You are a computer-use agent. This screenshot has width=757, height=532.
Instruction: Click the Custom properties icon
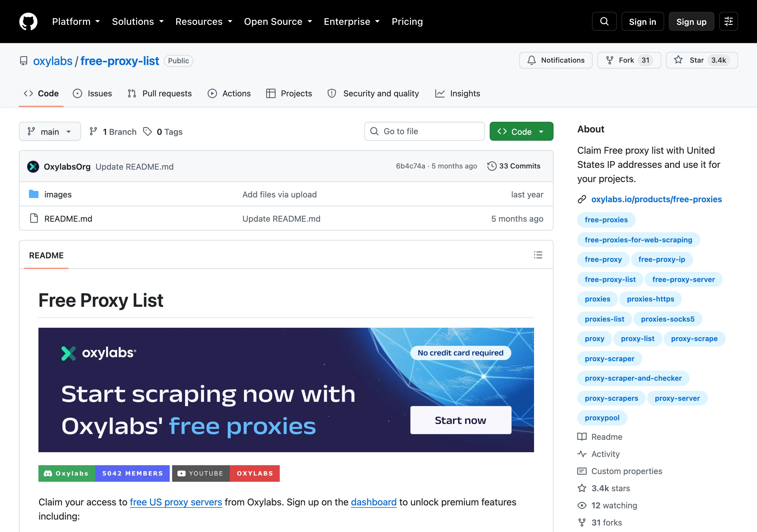click(582, 471)
